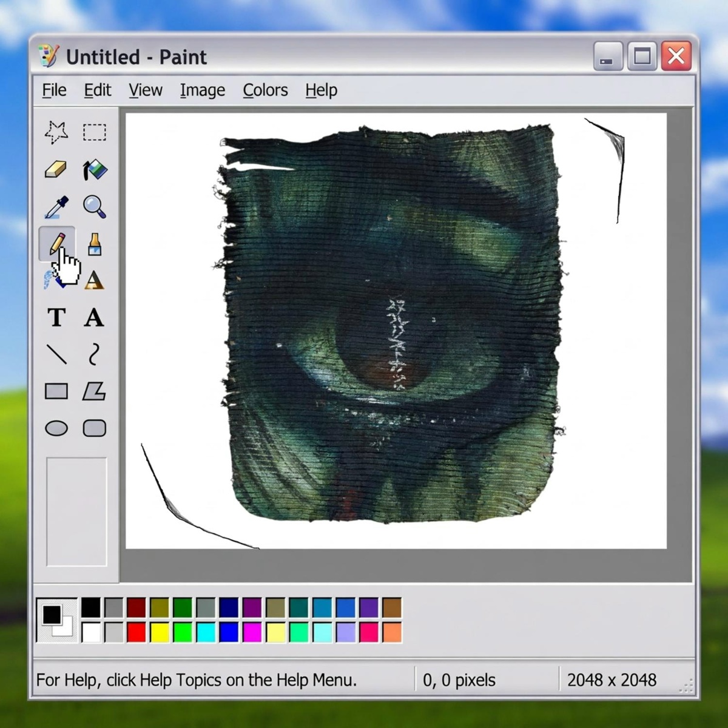
Task: Select the Free-Form Select star tool
Action: 56,132
